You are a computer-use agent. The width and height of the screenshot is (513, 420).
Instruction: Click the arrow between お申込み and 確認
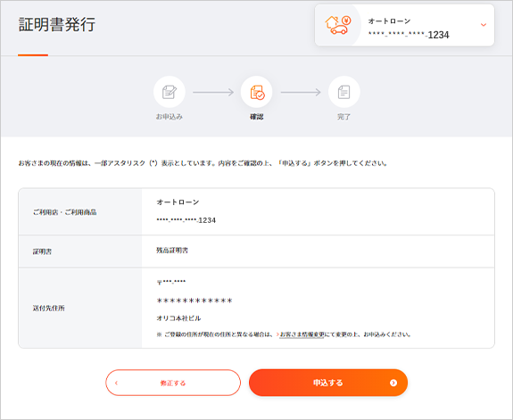click(x=213, y=92)
